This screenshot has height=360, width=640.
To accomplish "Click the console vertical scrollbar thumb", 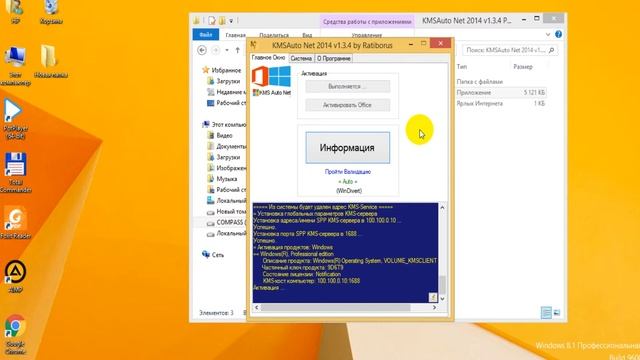I will [x=442, y=284].
